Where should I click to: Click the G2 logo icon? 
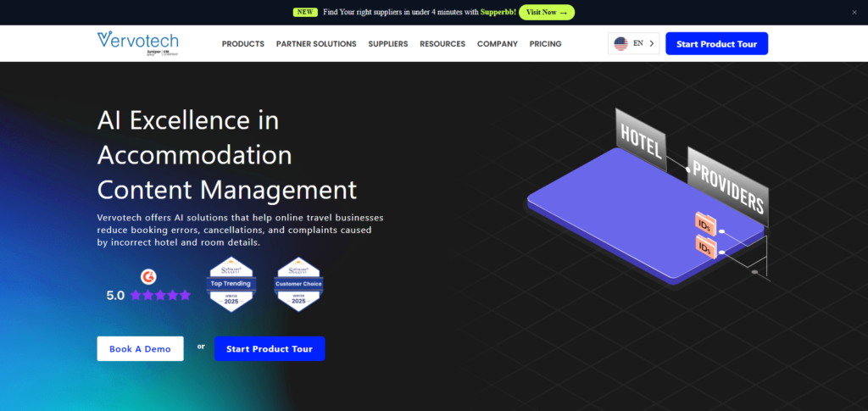148,276
